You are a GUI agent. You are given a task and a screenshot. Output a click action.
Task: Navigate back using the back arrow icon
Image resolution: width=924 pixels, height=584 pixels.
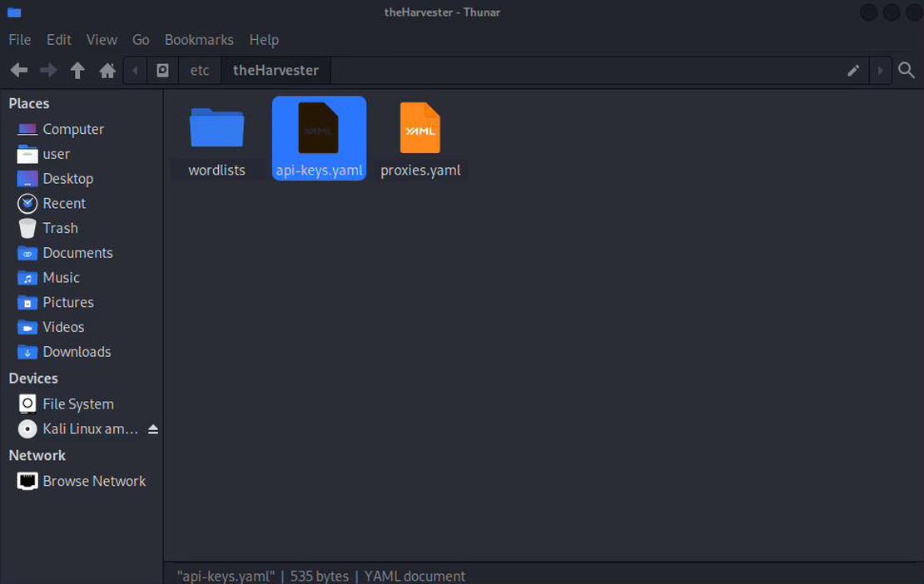[18, 70]
